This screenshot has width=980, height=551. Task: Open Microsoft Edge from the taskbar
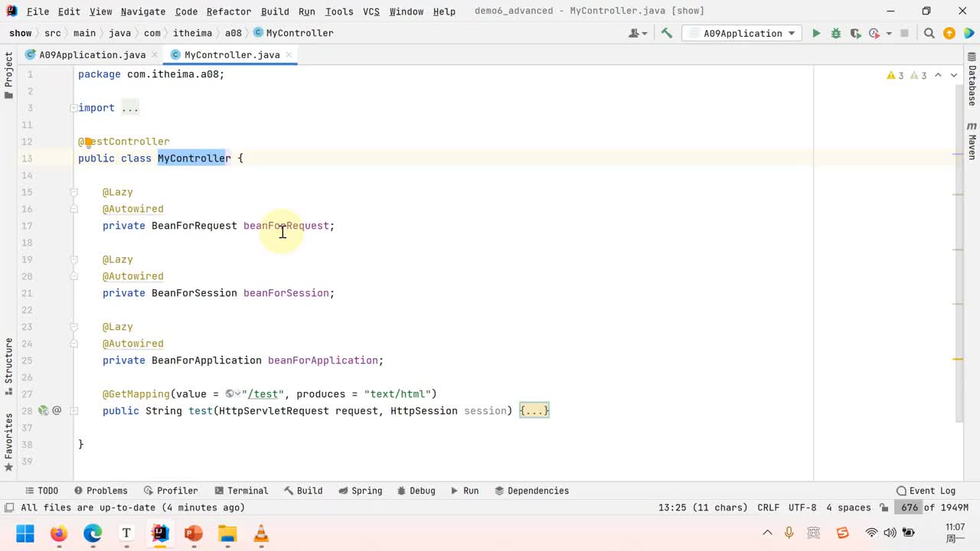point(93,533)
